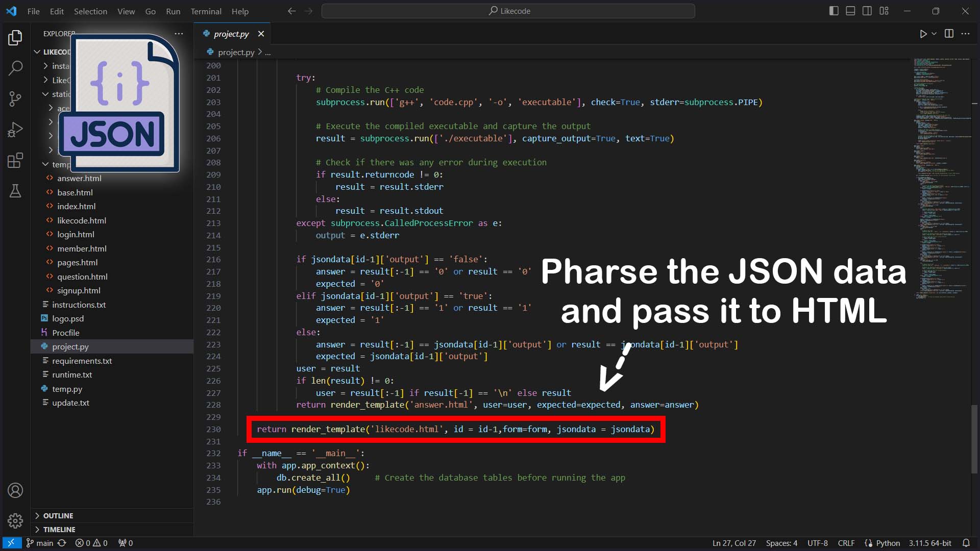Open the Extensions view
980x551 pixels.
point(15,160)
